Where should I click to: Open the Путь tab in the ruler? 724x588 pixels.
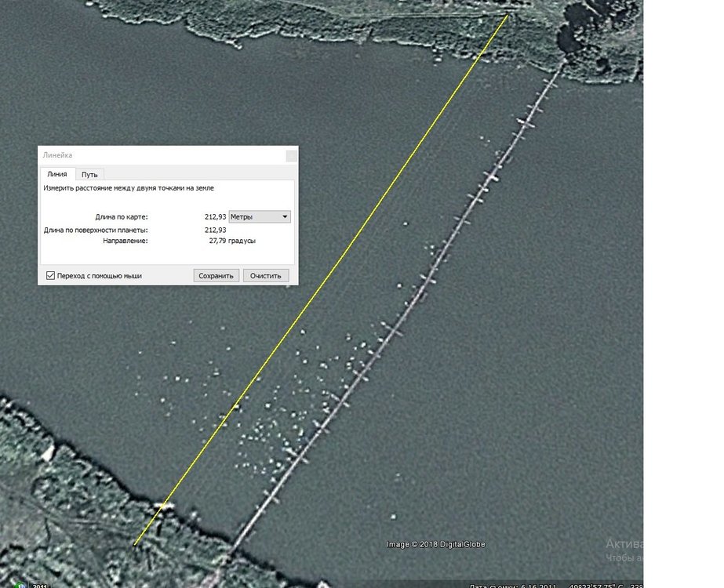click(x=89, y=174)
